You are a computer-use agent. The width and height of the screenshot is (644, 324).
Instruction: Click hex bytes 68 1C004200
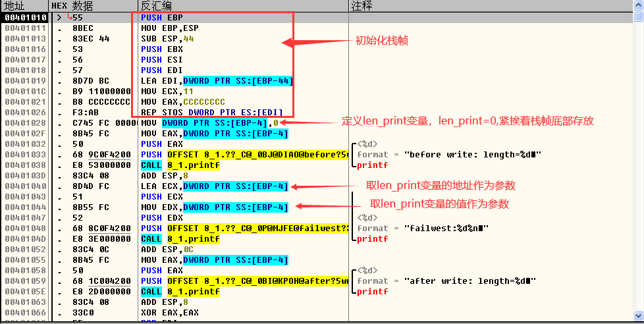(x=101, y=281)
